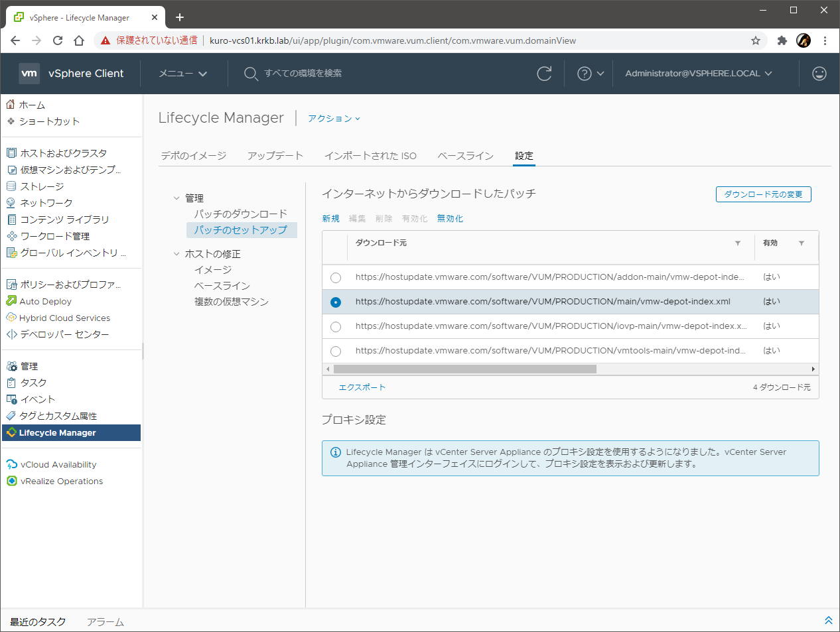840x632 pixels.
Task: Select the iovp-main depot radio button
Action: [336, 327]
